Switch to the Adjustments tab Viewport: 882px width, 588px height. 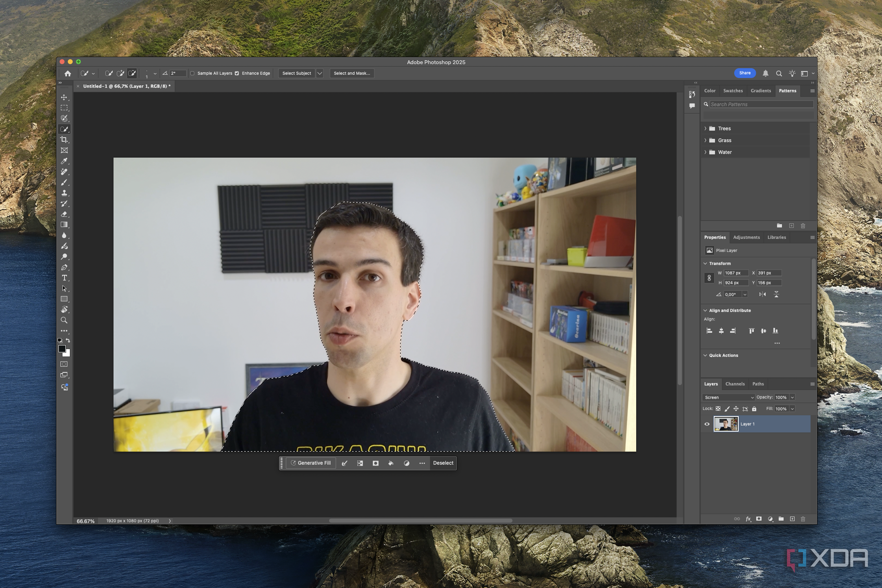[746, 237]
